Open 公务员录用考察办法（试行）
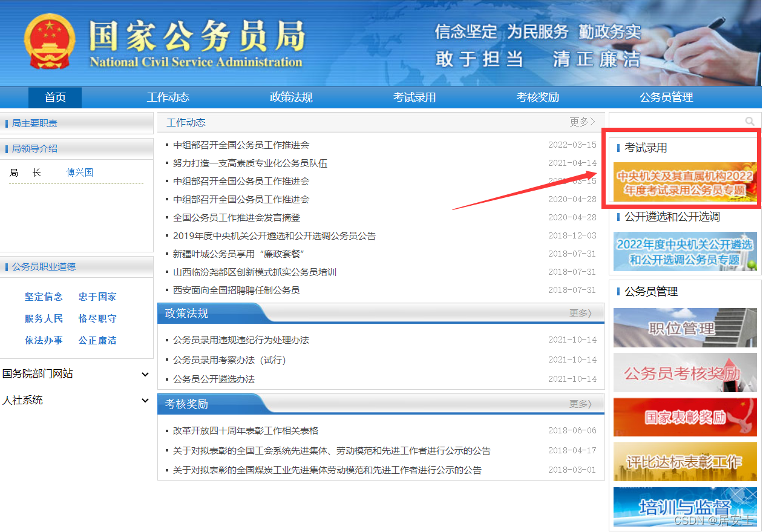 (229, 360)
